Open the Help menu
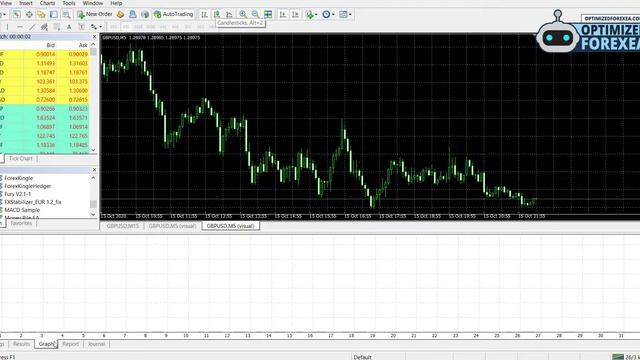This screenshot has width=640, height=360. click(x=116, y=3)
